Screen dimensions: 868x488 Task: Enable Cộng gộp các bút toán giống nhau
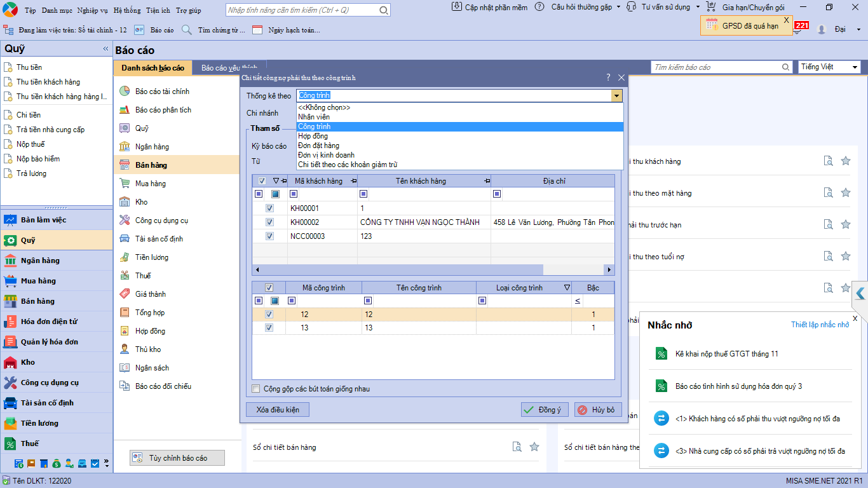256,389
